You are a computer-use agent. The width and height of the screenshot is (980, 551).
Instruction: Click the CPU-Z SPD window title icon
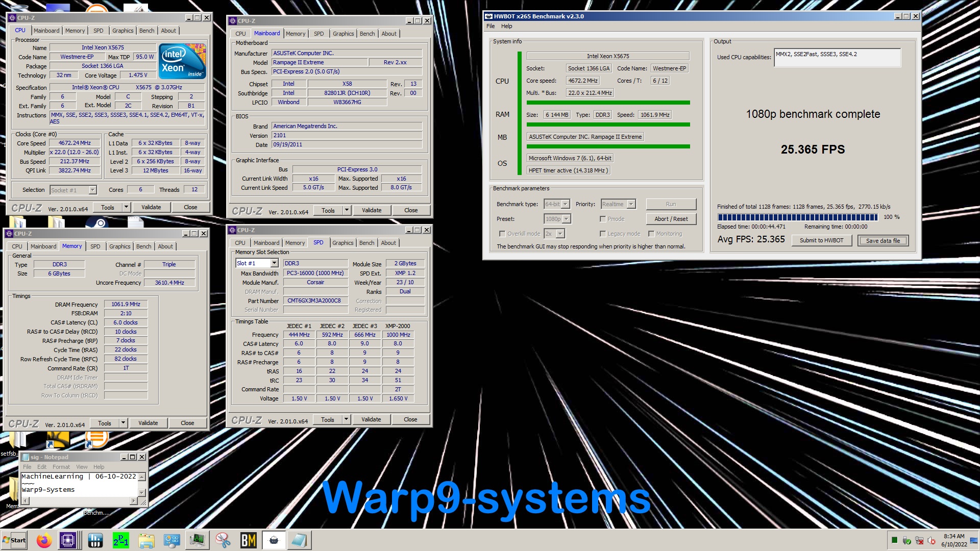click(233, 230)
